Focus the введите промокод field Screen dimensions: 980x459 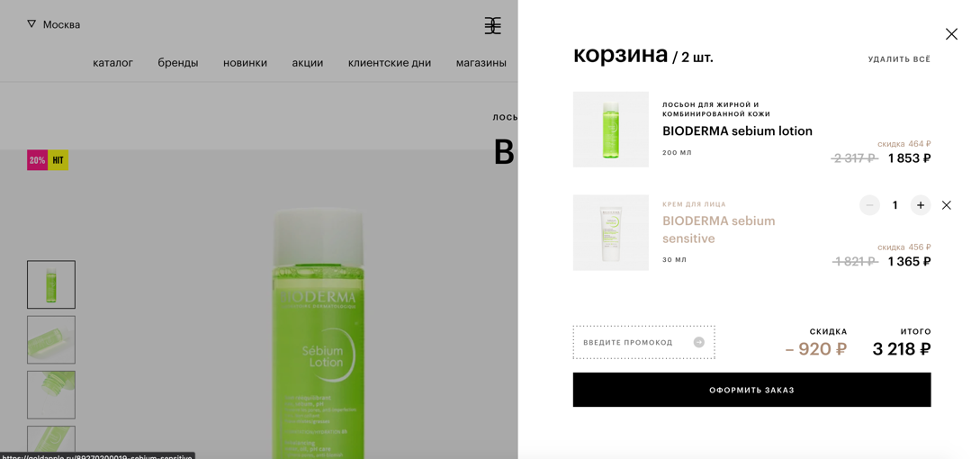643,342
